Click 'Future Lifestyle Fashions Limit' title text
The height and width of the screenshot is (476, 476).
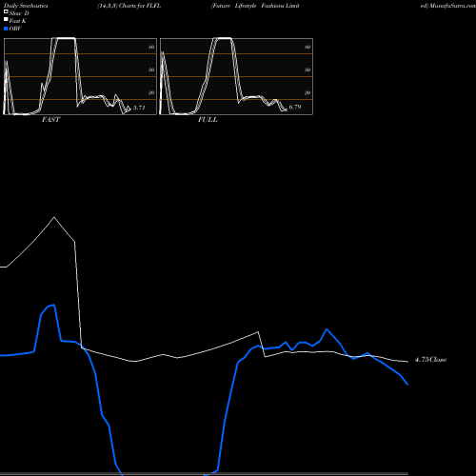(255, 6)
